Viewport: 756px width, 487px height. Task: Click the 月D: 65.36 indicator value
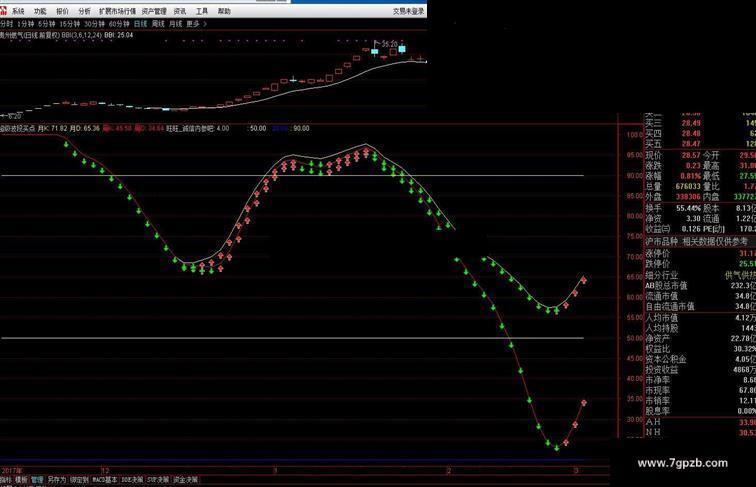[85, 128]
